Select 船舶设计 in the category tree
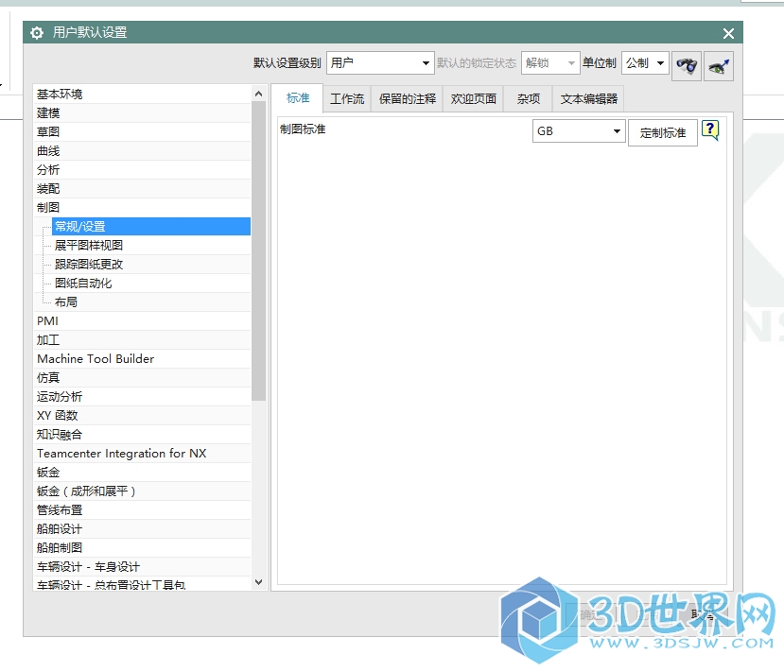Viewport: 784px width, 672px height. coord(142,529)
